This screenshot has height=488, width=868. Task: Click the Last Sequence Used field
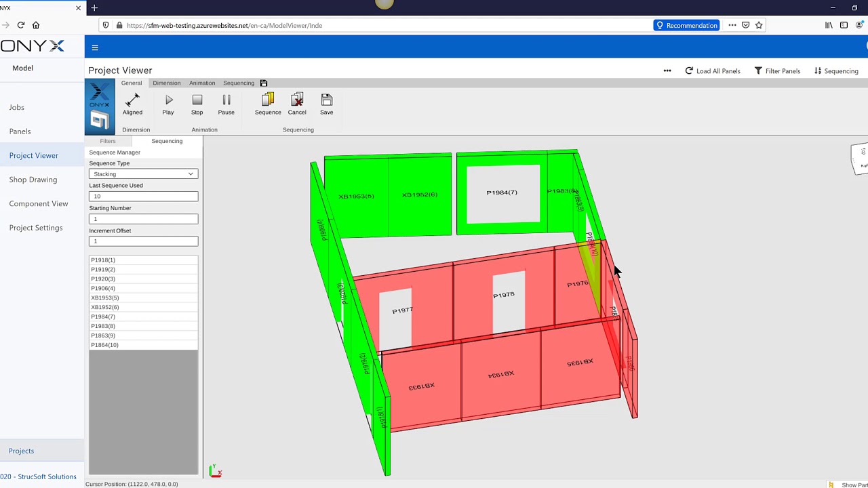pyautogui.click(x=143, y=197)
